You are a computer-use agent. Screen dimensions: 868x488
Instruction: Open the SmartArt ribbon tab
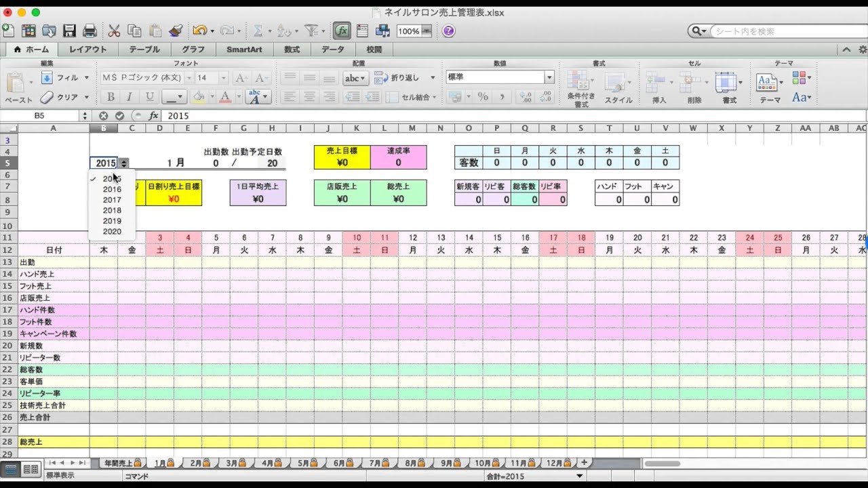click(244, 49)
